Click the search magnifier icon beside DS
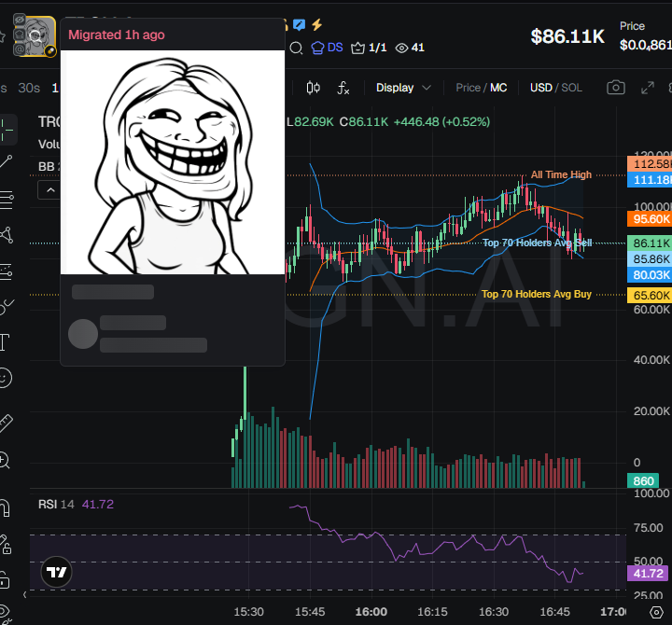 pyautogui.click(x=296, y=48)
